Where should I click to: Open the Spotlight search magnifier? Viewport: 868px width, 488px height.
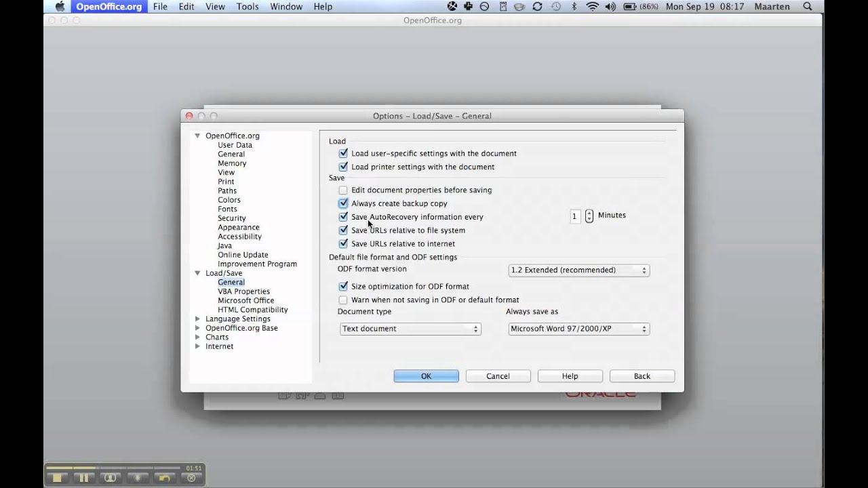808,7
